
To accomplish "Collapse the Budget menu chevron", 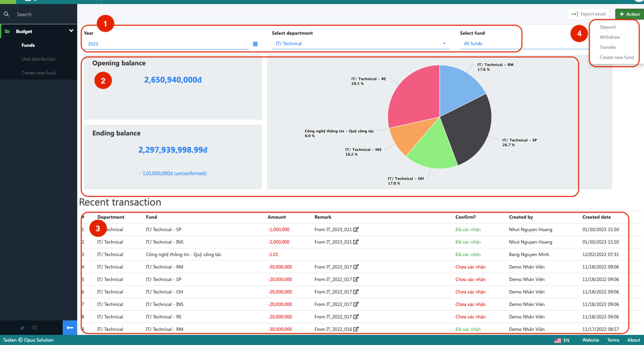I will (x=71, y=31).
